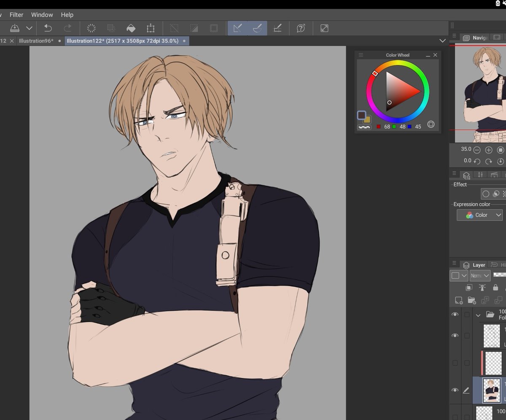Zoom in with the Navigator plus icon
Screen dimensions: 506x420
point(489,150)
